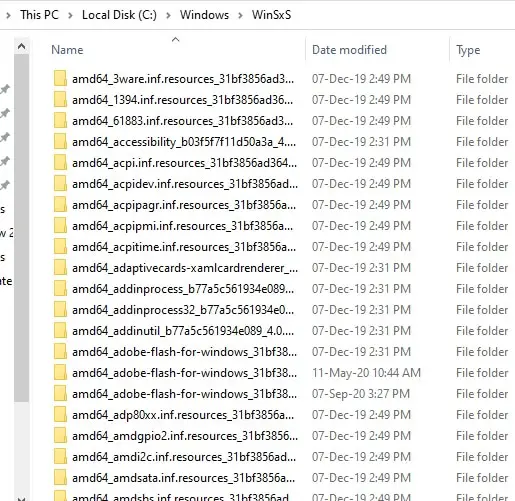The width and height of the screenshot is (515, 501).
Task: Select folder amd64_addinprocess_b77a5c561934e089...
Action: [183, 289]
